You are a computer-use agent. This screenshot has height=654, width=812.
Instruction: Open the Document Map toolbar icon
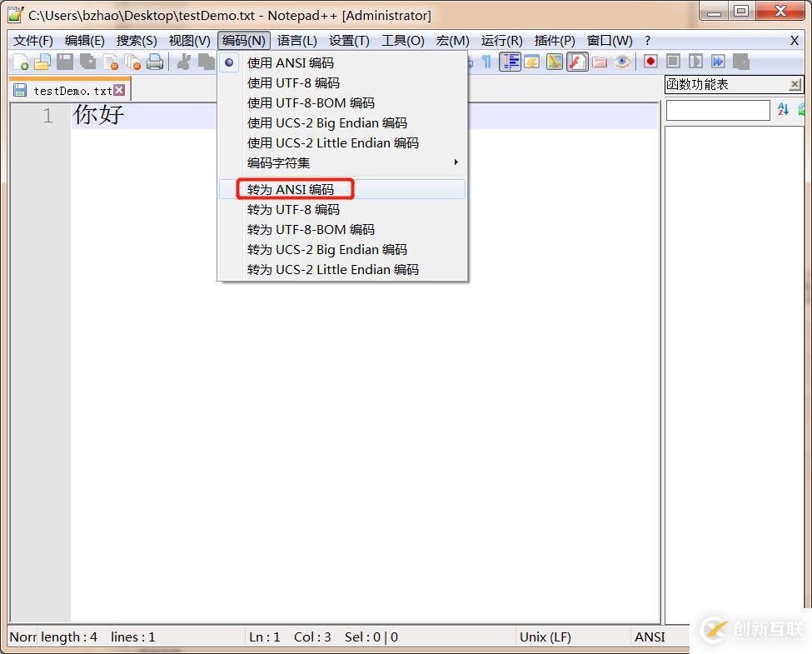coord(554,62)
